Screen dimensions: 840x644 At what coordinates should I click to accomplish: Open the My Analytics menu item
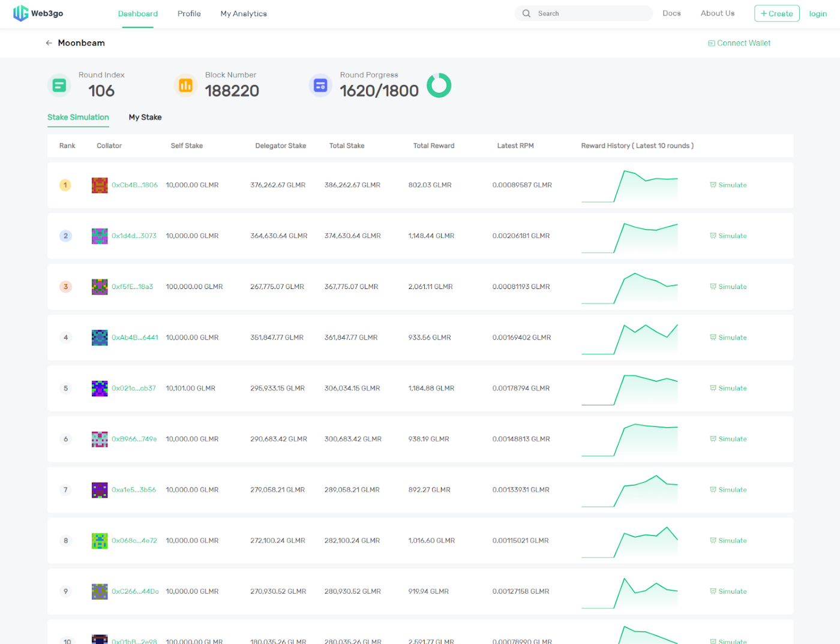coord(244,14)
